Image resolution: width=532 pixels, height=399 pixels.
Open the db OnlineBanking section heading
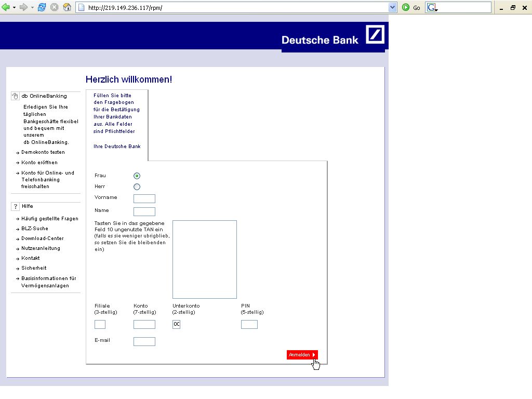click(x=44, y=96)
